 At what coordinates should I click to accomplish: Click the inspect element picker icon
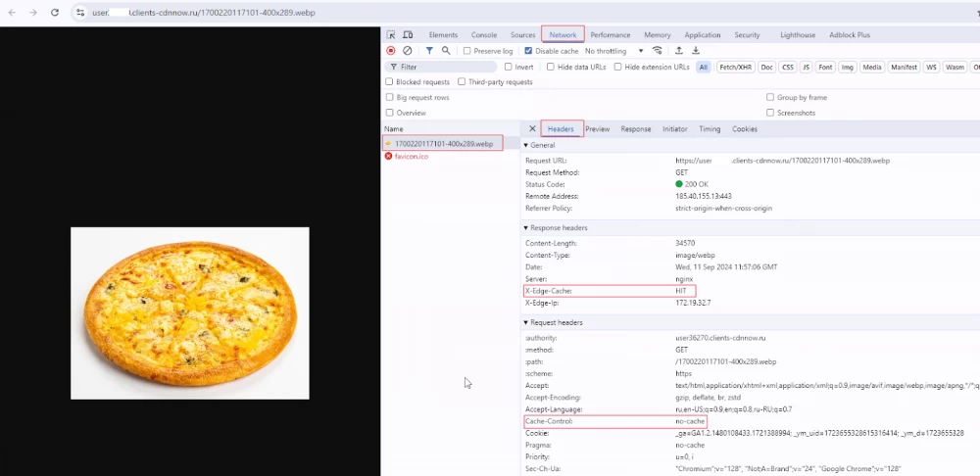[391, 34]
